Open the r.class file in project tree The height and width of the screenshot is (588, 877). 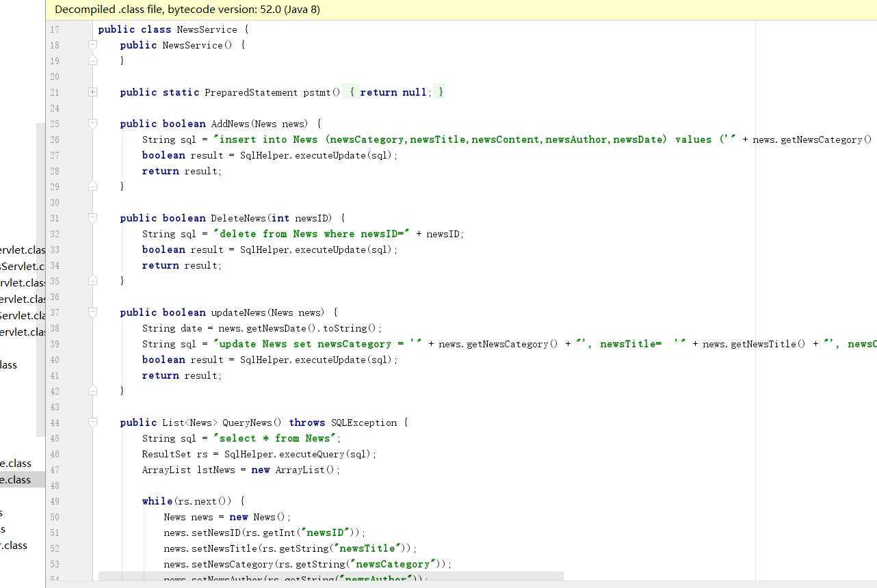click(15, 546)
